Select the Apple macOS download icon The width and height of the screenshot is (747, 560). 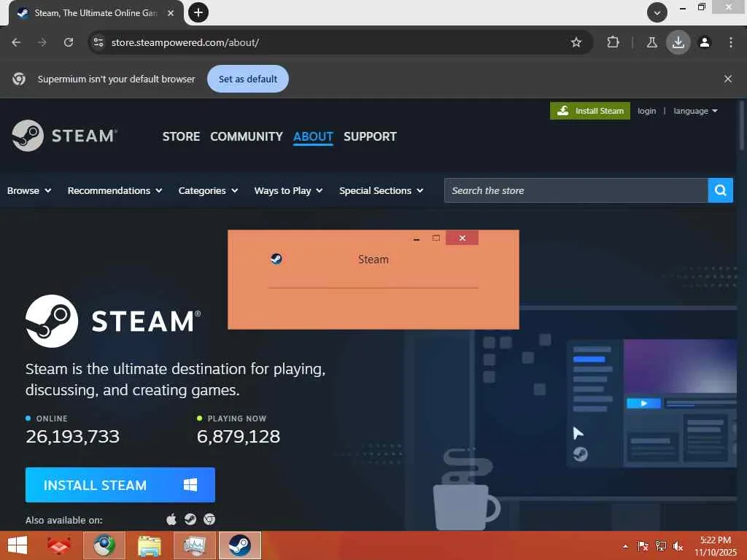[171, 519]
